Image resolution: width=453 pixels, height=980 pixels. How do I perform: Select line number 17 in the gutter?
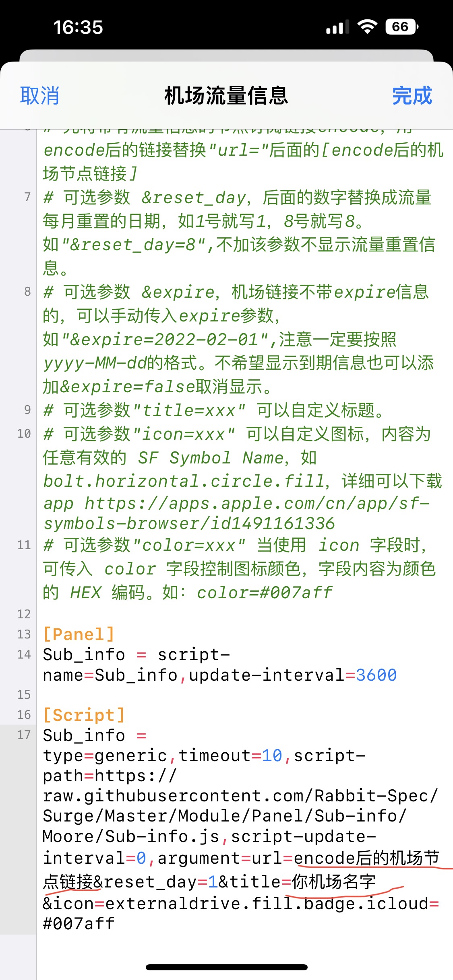coord(24,735)
